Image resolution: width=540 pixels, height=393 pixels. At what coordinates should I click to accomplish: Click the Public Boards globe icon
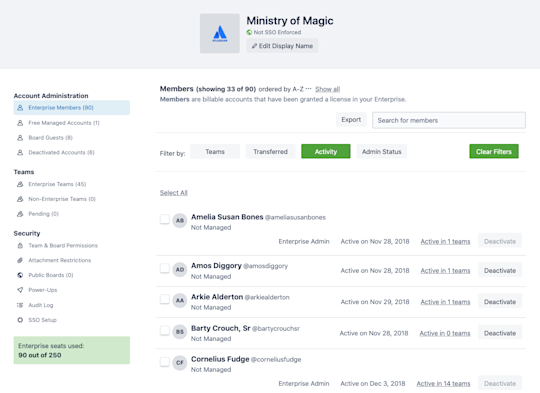(x=20, y=275)
